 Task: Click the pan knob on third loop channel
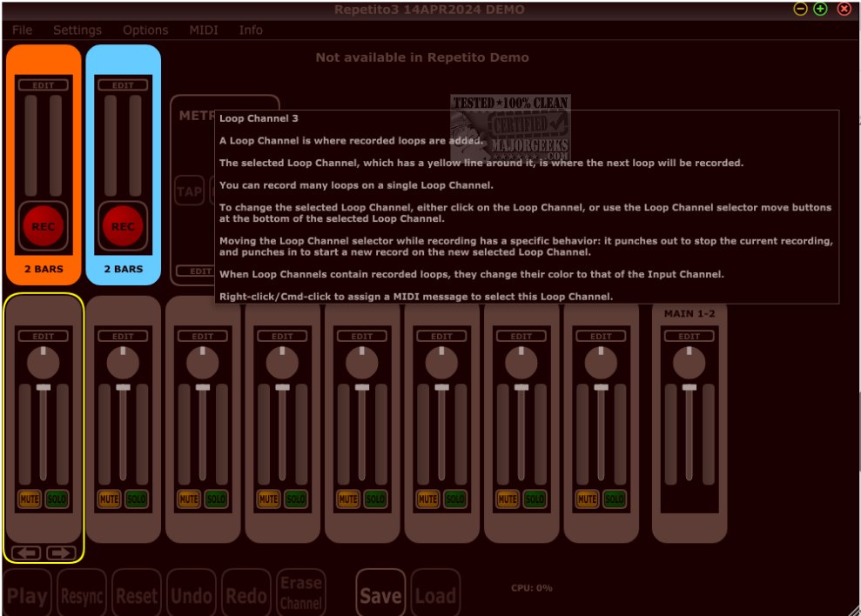203,362
